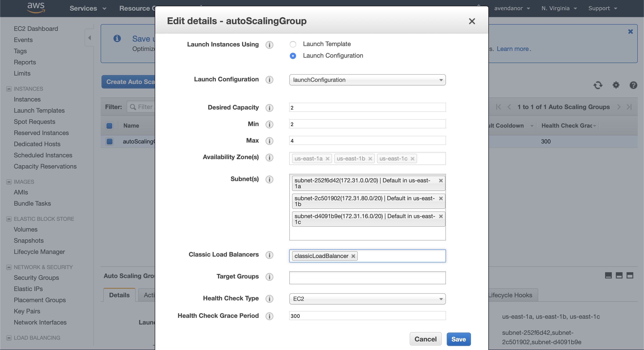Click info icon beside Desired Capacity
Screen dimensions: 644x350
click(269, 108)
